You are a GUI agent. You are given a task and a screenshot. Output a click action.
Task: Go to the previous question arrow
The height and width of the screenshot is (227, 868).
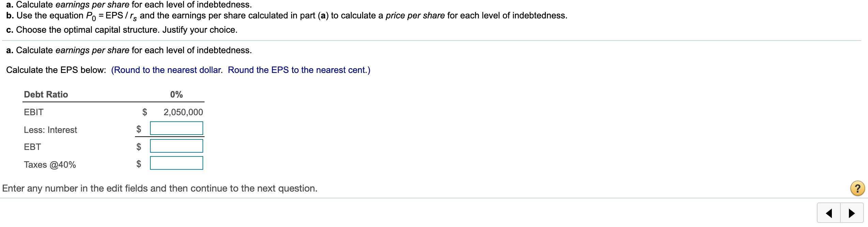tap(829, 213)
